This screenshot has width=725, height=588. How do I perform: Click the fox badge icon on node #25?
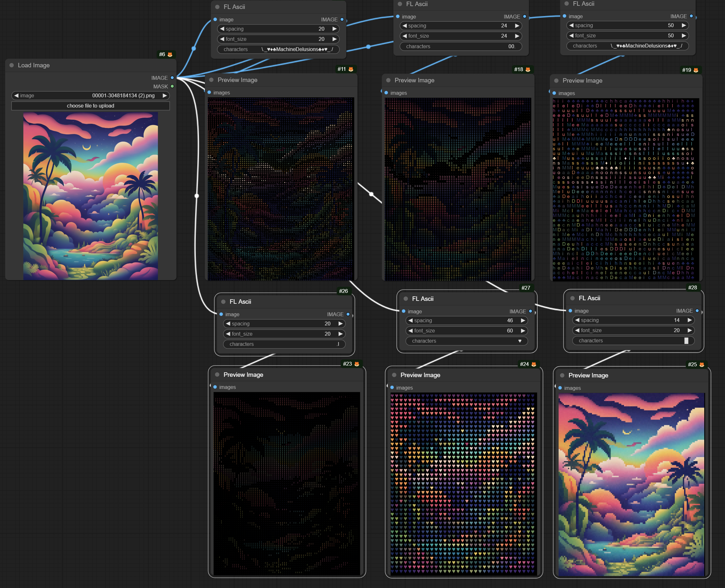tap(702, 364)
